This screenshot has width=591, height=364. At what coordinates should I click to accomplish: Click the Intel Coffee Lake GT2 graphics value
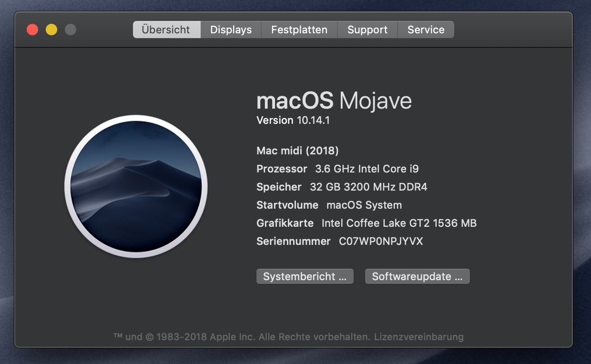tap(399, 223)
